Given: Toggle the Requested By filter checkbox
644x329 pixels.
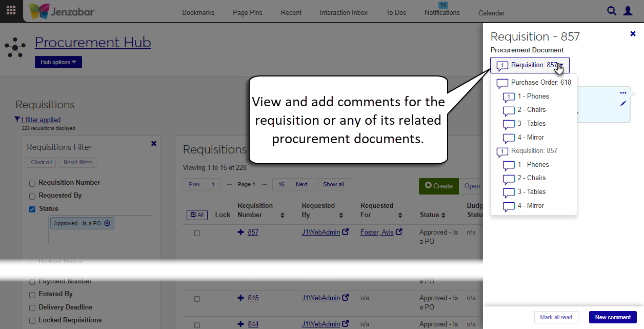Looking at the screenshot, I should click(32, 196).
